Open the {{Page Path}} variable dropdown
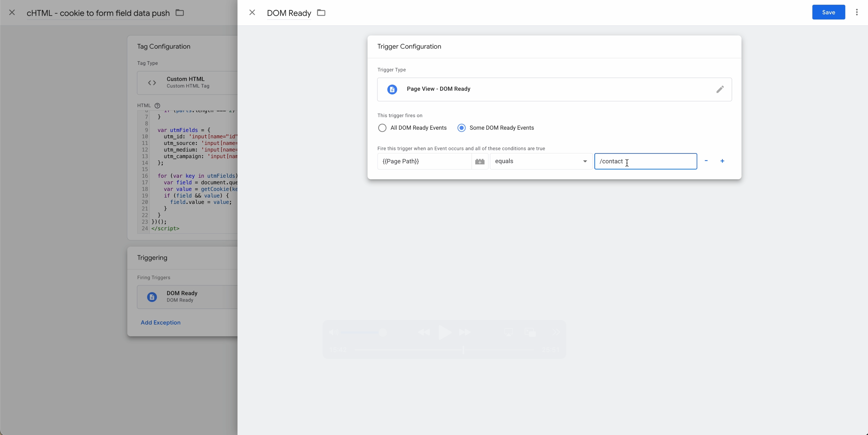Image resolution: width=868 pixels, height=435 pixels. pyautogui.click(x=424, y=161)
